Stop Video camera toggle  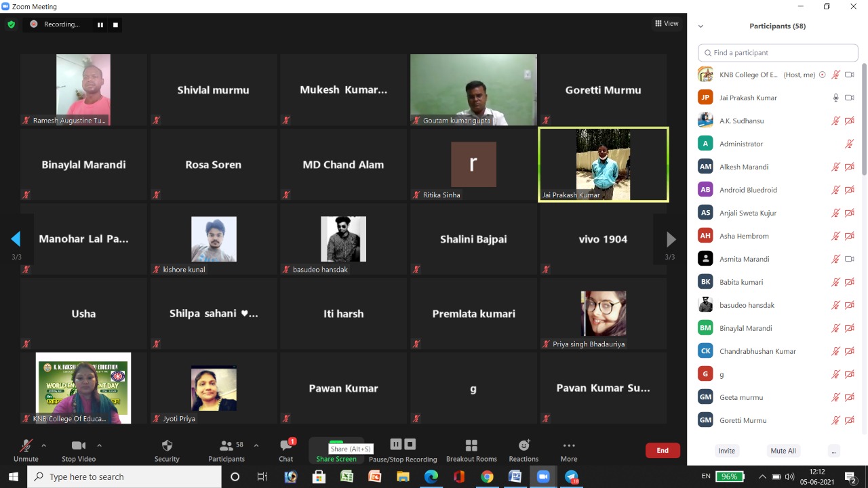click(79, 446)
